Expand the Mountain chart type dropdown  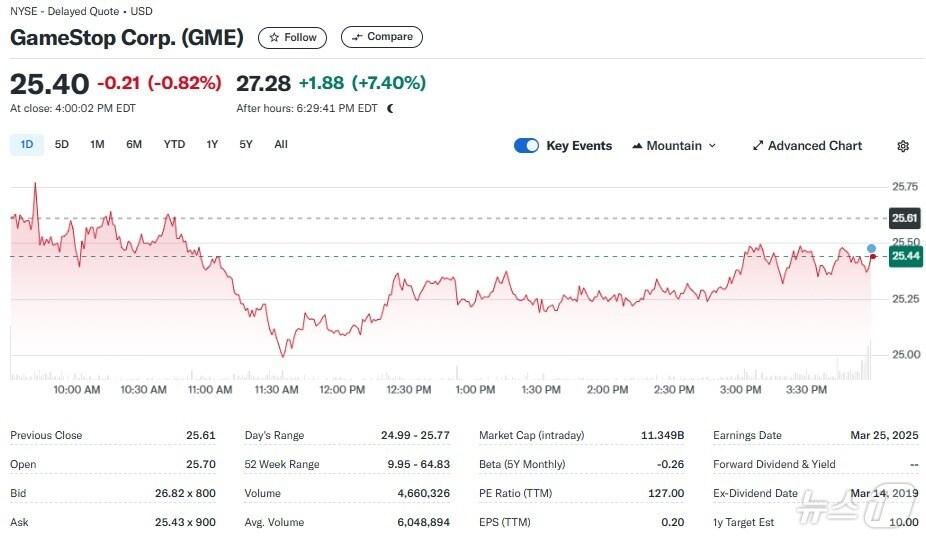(x=674, y=146)
